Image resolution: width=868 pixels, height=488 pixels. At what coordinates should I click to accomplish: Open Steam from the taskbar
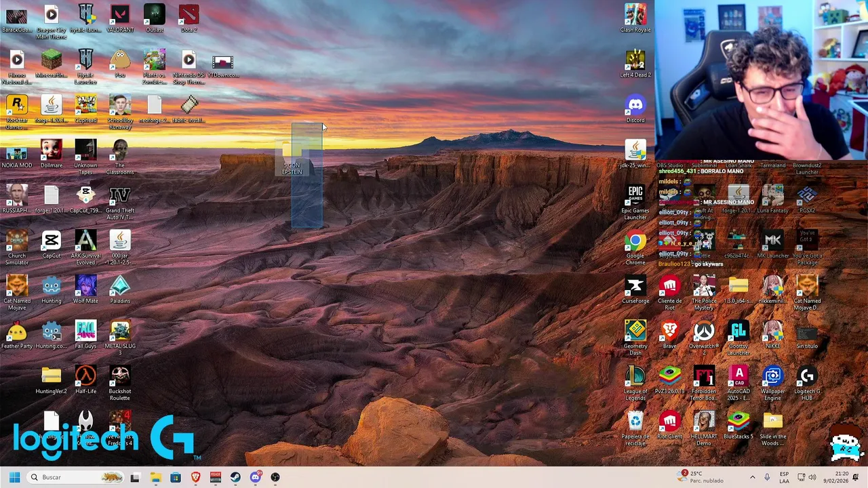tap(235, 477)
